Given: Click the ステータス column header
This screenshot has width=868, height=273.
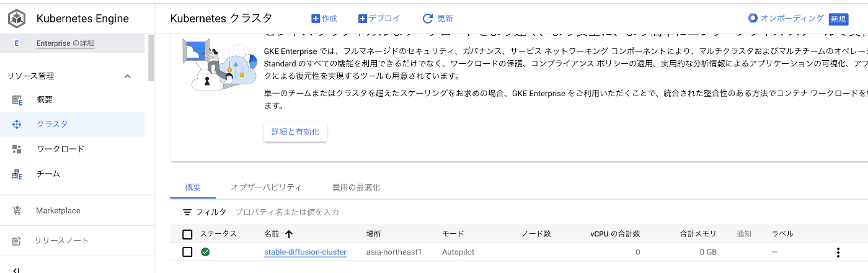Looking at the screenshot, I should (218, 234).
